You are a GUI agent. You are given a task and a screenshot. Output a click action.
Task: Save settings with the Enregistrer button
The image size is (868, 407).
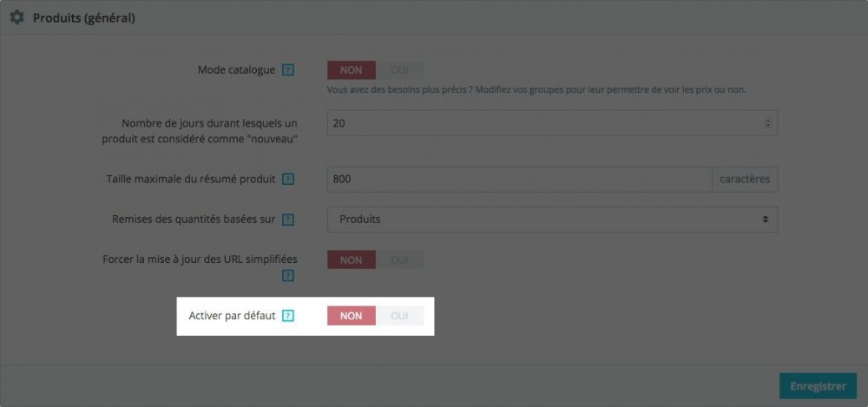818,386
